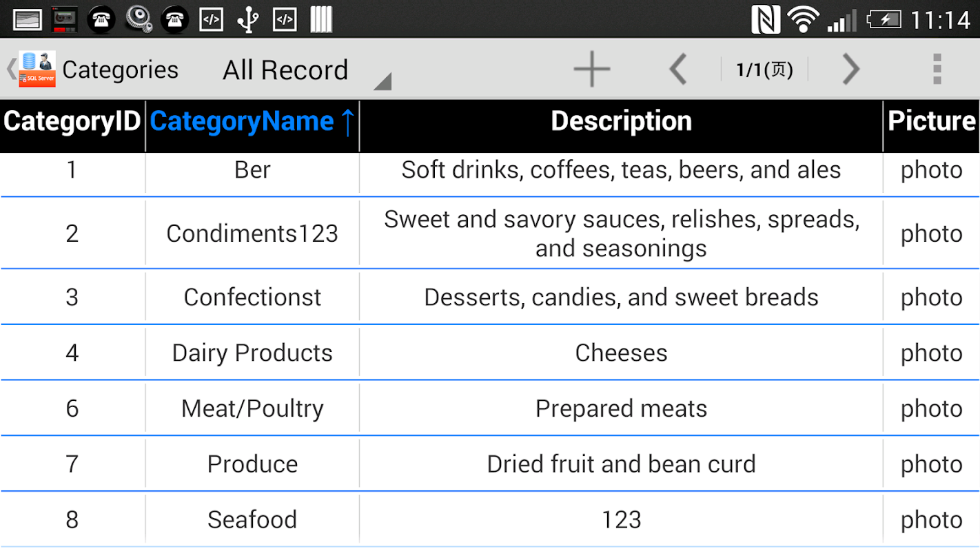Select the Meat/Poultry category name

point(252,409)
